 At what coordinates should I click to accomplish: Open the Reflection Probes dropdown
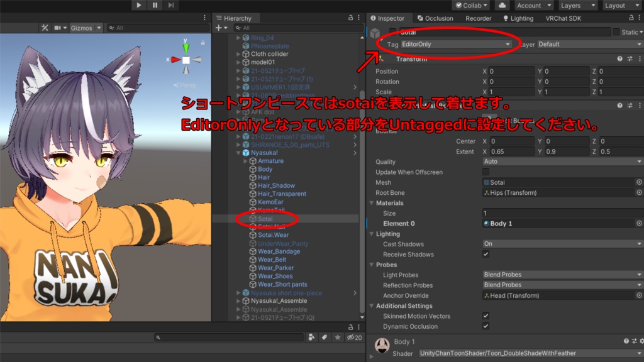(563, 285)
